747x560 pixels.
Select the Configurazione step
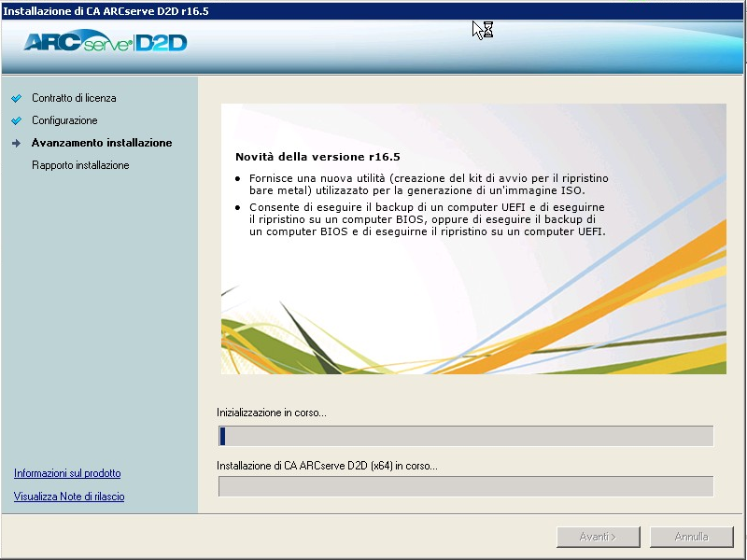[64, 120]
